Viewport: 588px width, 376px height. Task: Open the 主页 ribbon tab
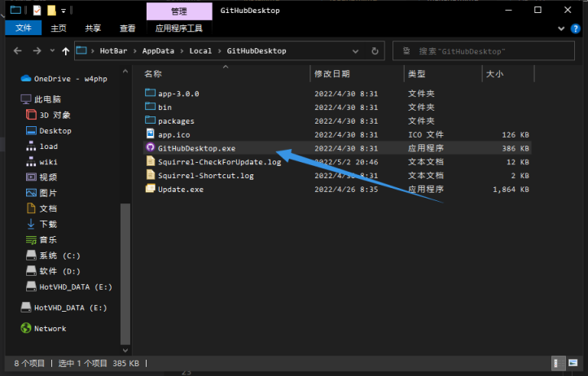pos(59,28)
